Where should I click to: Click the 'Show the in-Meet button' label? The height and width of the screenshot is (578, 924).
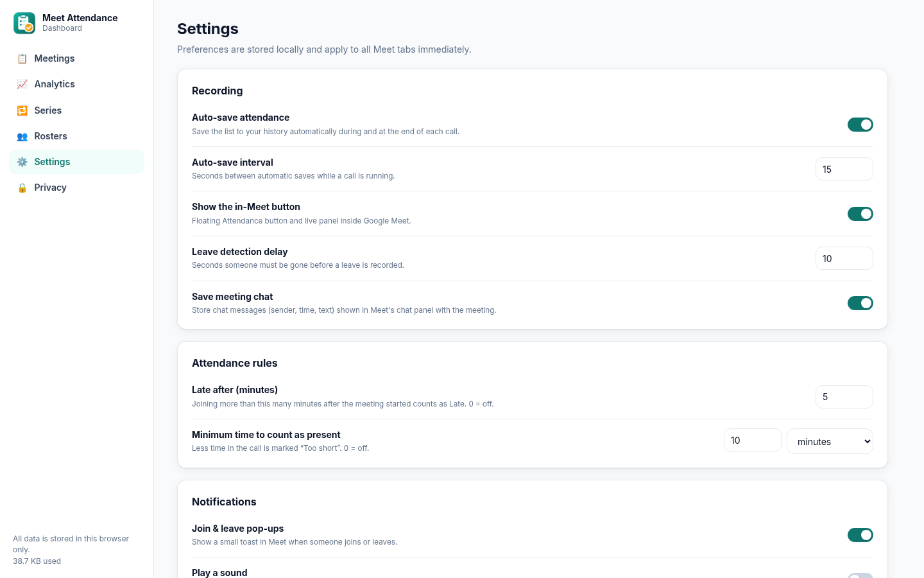coord(246,207)
